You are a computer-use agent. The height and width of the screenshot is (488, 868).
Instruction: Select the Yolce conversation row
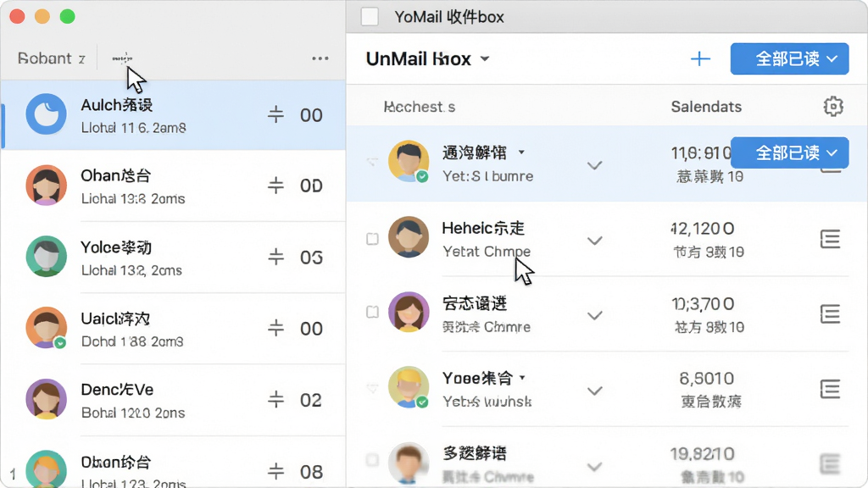pos(173,257)
